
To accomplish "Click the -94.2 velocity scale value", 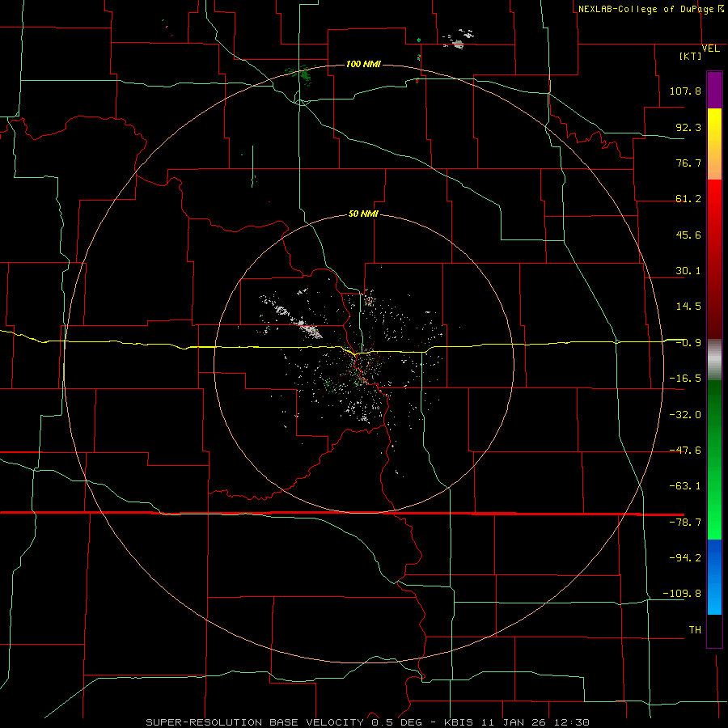I will pyautogui.click(x=685, y=557).
